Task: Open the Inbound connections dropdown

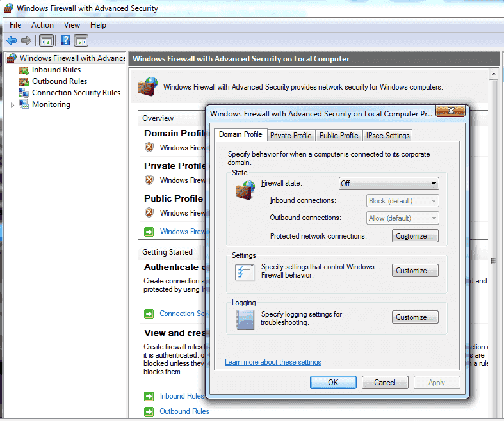Action: 402,201
